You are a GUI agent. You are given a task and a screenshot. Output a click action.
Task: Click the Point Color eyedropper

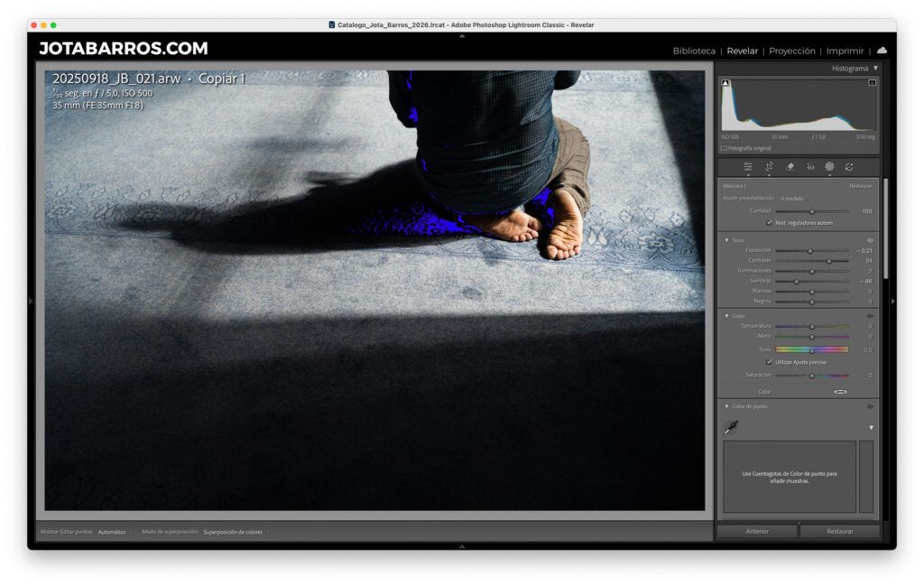tap(731, 427)
